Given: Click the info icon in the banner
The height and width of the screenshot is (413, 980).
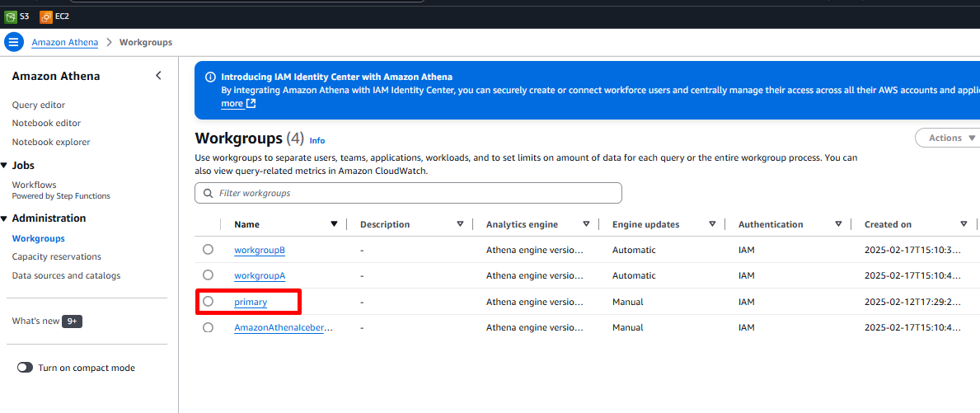Looking at the screenshot, I should click(209, 77).
